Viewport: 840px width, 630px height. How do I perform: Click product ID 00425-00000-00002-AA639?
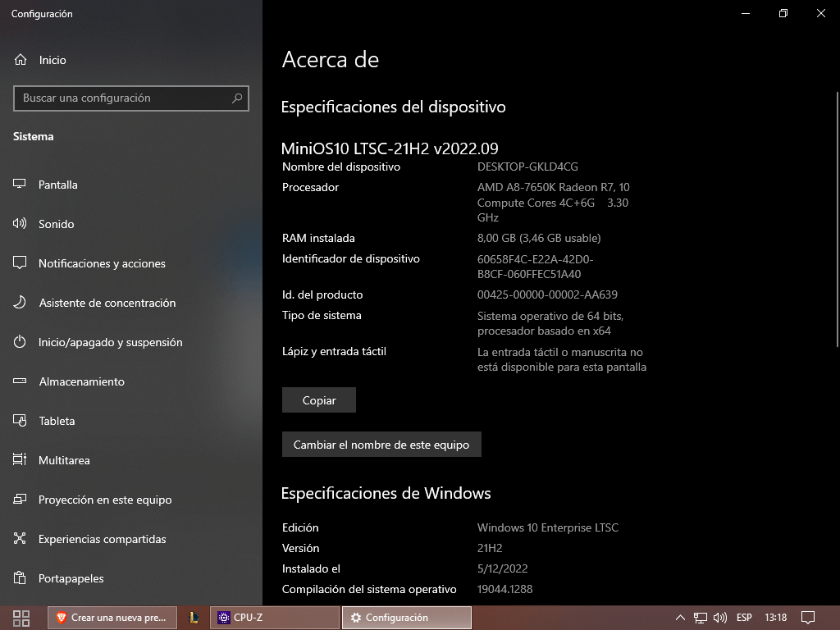547,294
